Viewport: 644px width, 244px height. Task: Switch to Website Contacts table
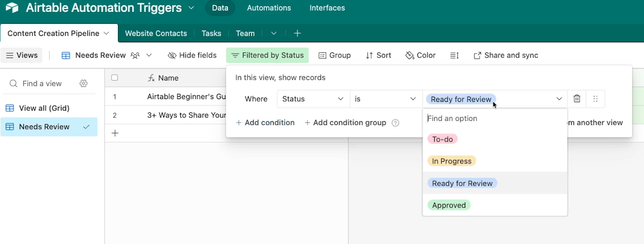(x=156, y=33)
